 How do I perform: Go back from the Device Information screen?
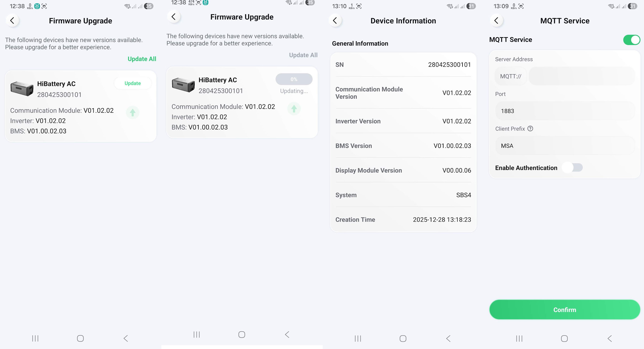[335, 20]
